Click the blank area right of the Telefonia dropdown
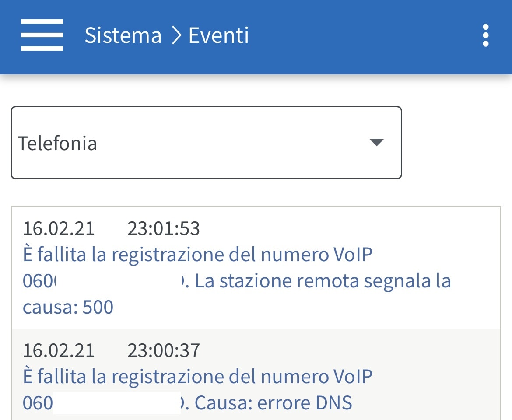Image resolution: width=512 pixels, height=420 pixels. pyautogui.click(x=455, y=143)
